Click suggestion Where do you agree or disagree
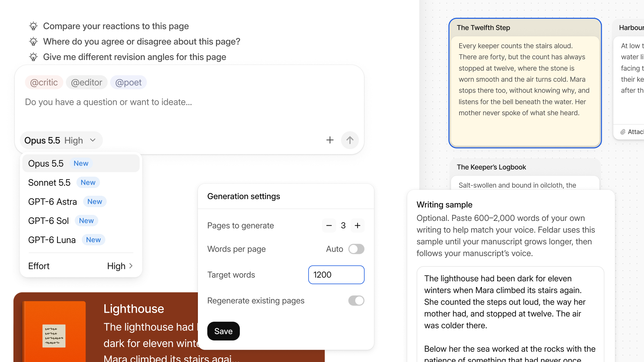 (142, 42)
